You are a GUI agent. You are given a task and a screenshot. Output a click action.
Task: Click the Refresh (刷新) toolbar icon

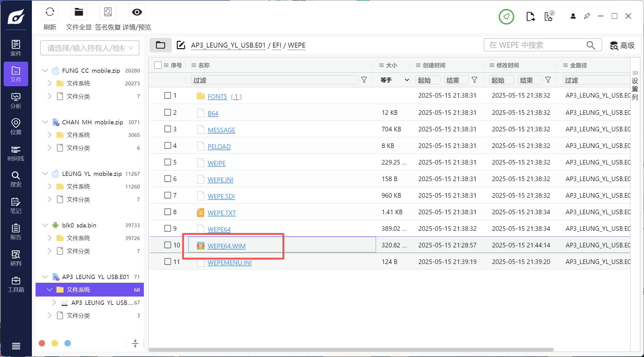click(x=50, y=12)
